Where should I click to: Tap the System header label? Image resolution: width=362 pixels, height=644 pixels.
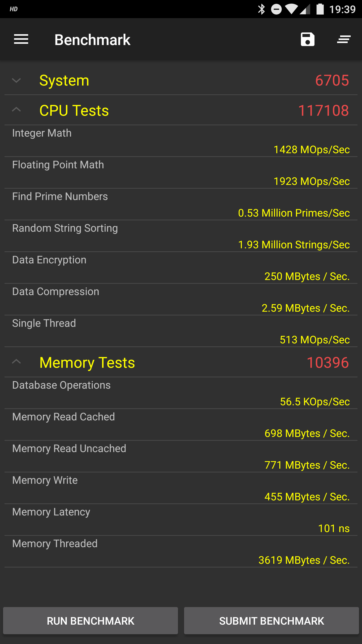click(x=64, y=80)
